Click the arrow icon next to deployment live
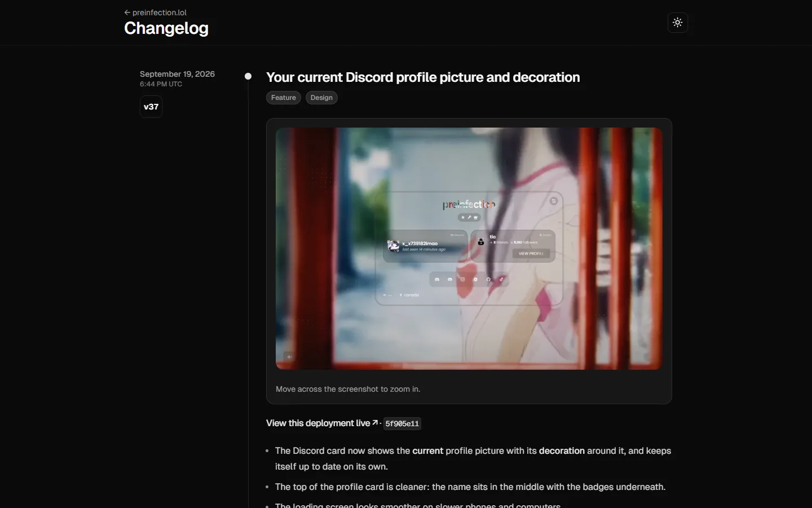 pyautogui.click(x=376, y=423)
